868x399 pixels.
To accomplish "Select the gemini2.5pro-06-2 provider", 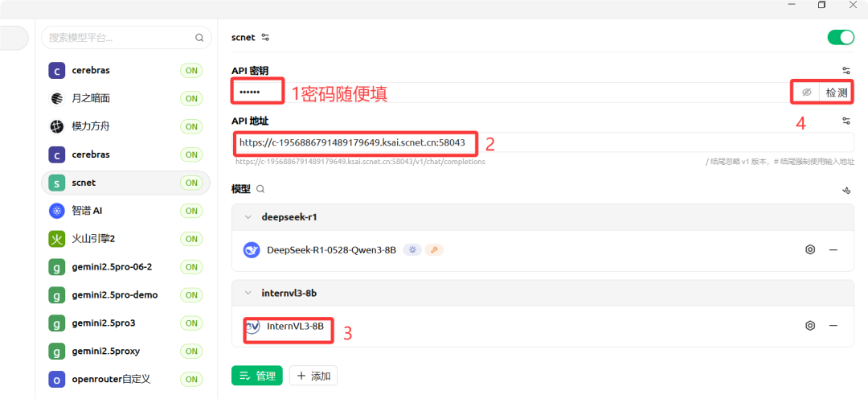I will click(125, 266).
